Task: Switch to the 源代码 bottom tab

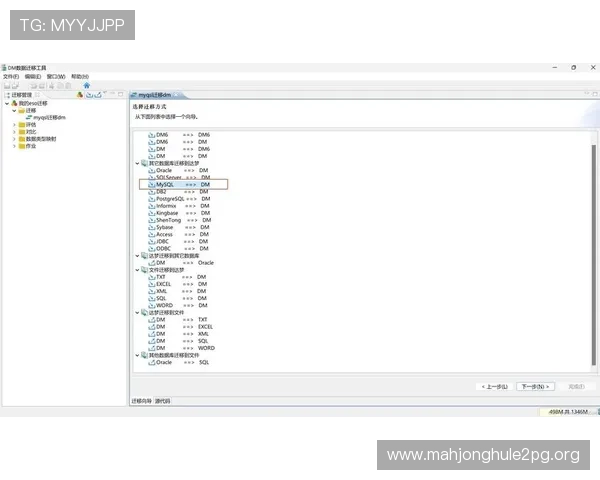Action: pos(162,401)
